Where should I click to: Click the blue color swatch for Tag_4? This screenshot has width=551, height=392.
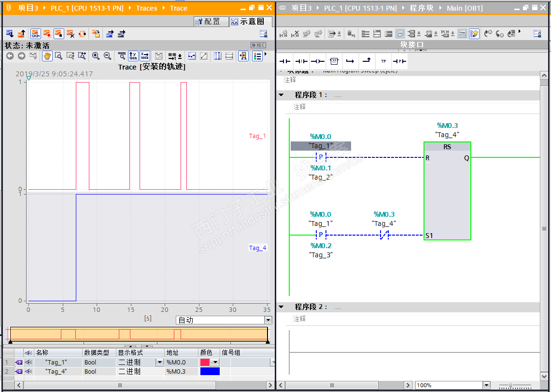point(210,372)
